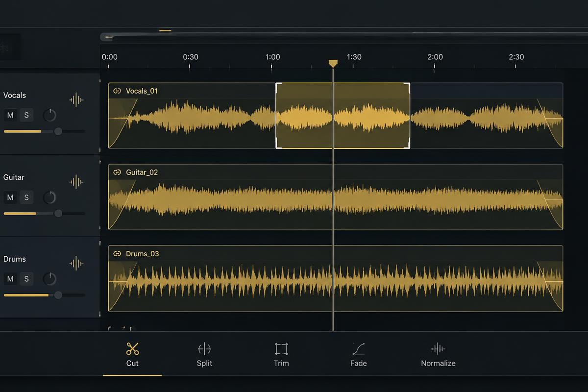Click the horizontal scrollbar above the ruler
The width and height of the screenshot is (588, 392).
[x=343, y=36]
